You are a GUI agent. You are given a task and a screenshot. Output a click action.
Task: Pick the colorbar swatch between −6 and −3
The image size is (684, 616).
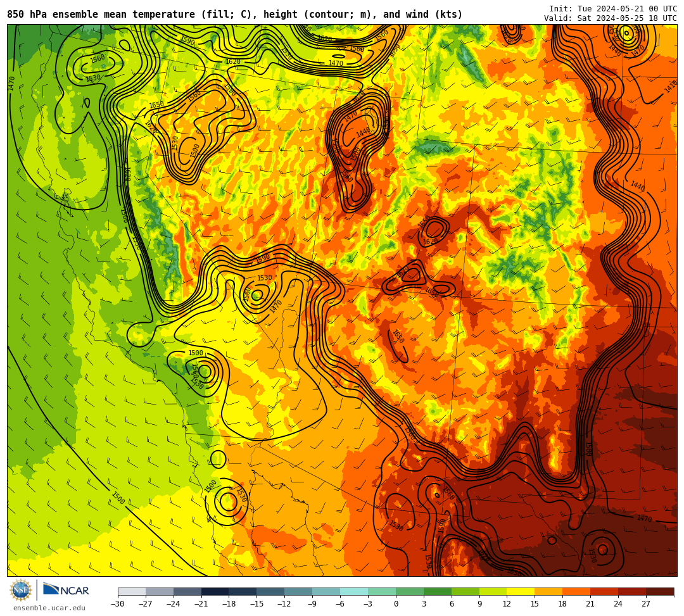pos(354,591)
